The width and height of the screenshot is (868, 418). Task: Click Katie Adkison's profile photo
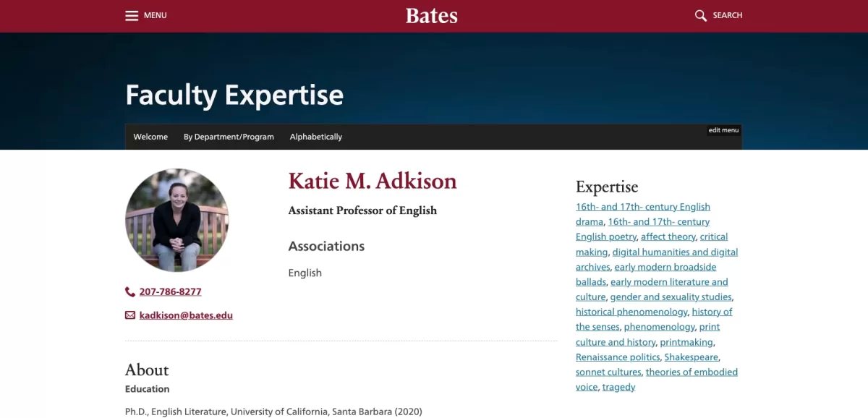[176, 220]
